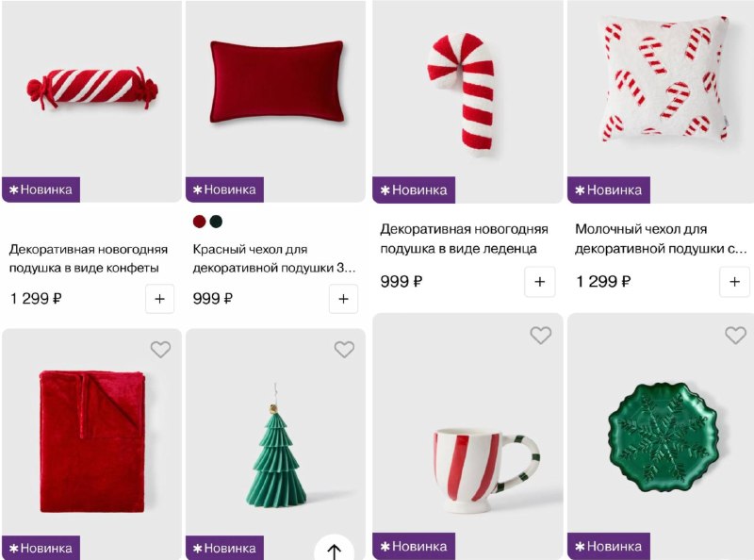Screen dimensions: 754x560
Task: Open Молочный чехол для декоративной подушки link
Action: (x=661, y=239)
